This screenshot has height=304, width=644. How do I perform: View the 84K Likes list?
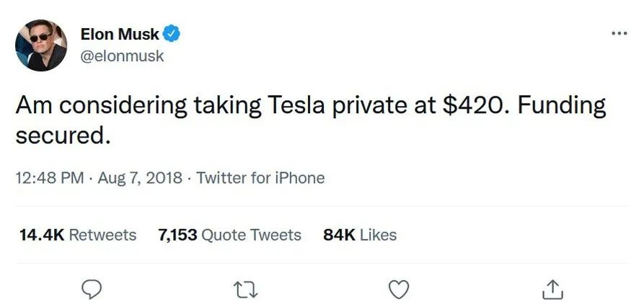[360, 235]
